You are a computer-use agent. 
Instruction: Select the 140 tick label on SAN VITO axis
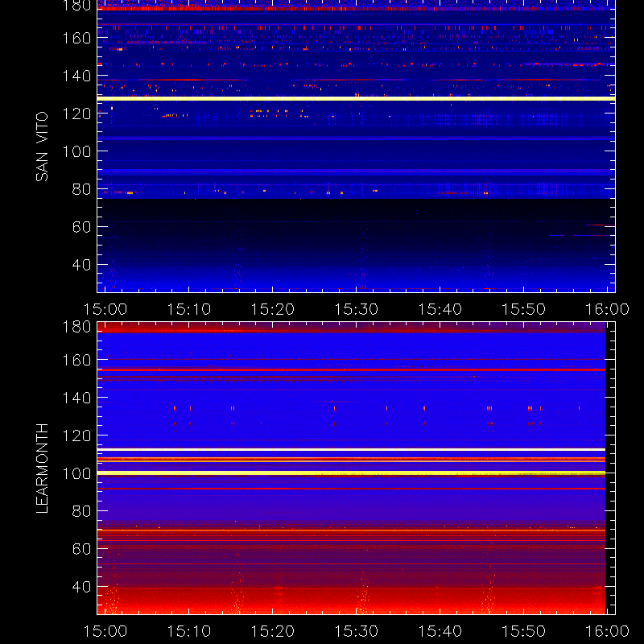(x=76, y=76)
